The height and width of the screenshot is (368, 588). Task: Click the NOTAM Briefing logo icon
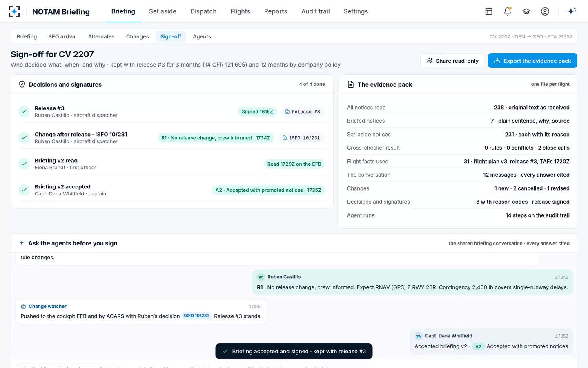[14, 11]
